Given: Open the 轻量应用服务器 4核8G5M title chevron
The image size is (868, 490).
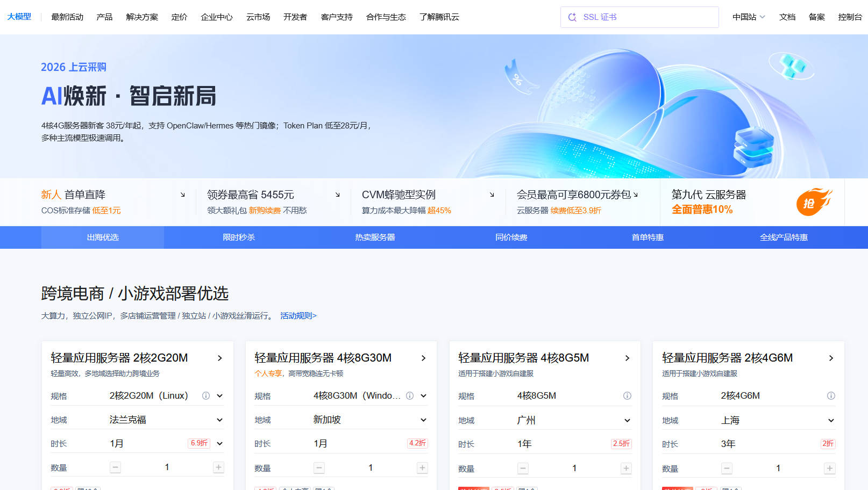Looking at the screenshot, I should tap(628, 358).
